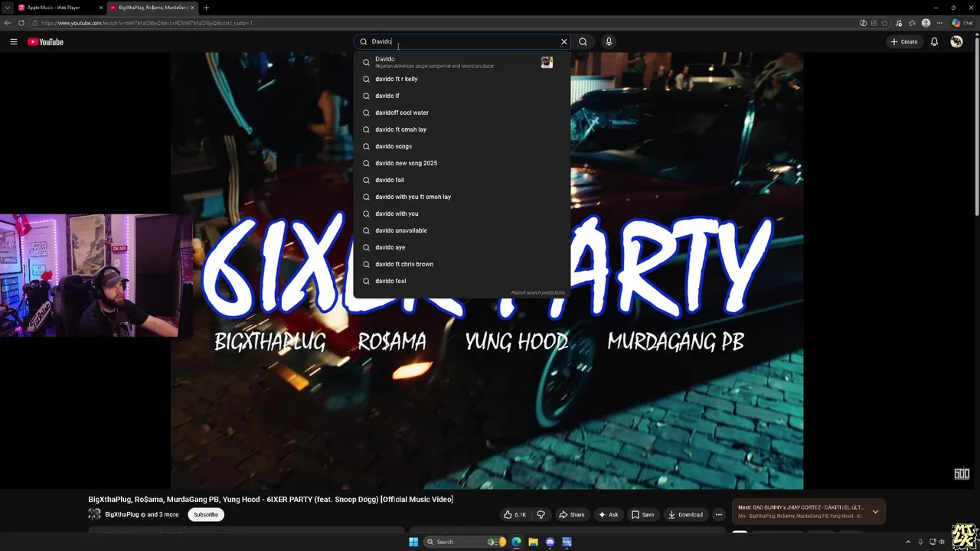Reload the current page
Image resolution: width=980 pixels, height=551 pixels.
tap(21, 23)
